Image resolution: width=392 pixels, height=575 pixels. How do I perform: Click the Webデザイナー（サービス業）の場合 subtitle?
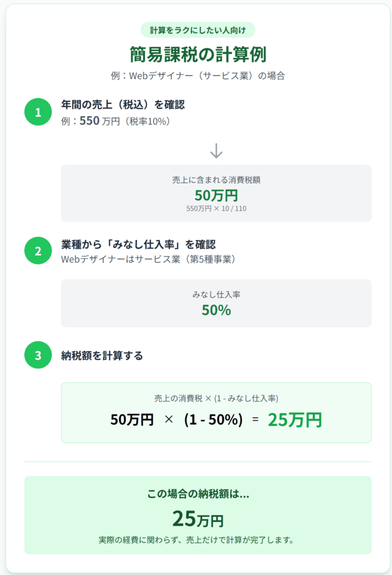(x=198, y=75)
